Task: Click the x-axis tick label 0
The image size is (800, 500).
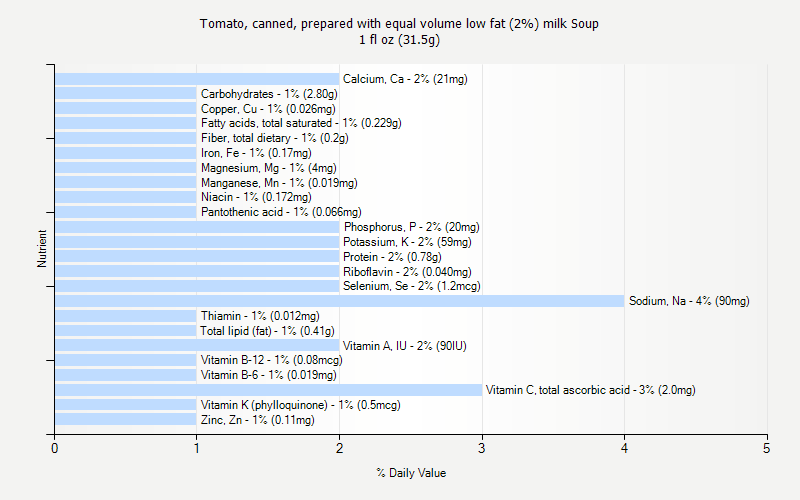Action: 55,448
